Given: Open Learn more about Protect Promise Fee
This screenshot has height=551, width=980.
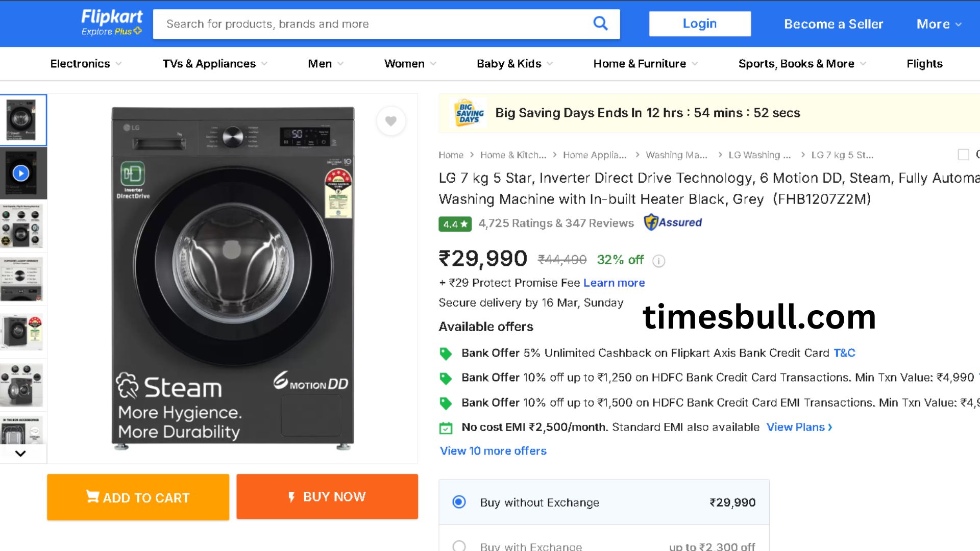Looking at the screenshot, I should [x=614, y=283].
